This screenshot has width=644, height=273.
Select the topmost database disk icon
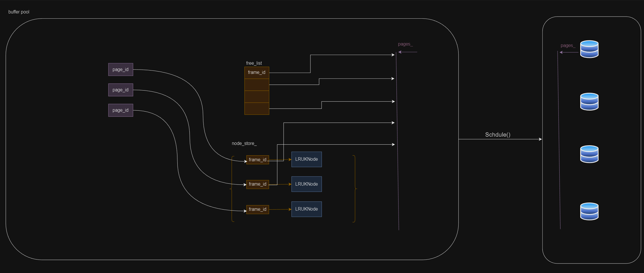point(589,49)
